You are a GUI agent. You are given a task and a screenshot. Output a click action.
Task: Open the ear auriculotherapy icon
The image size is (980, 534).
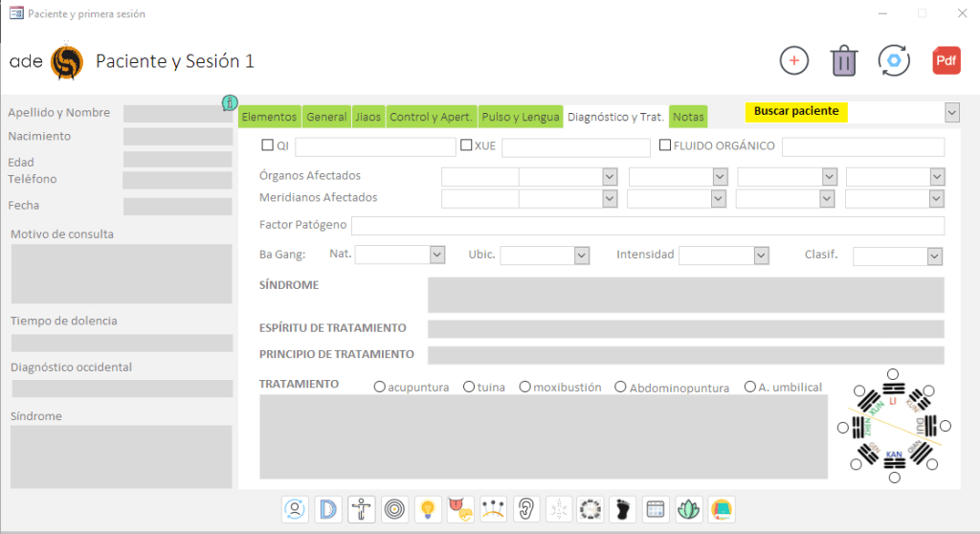click(526, 508)
